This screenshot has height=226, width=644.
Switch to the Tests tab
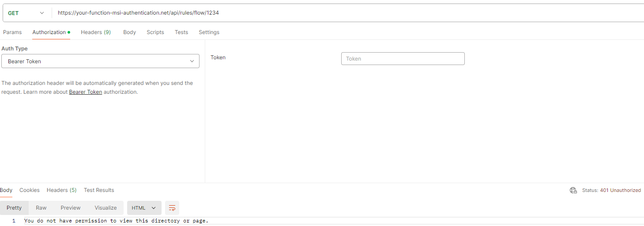pos(181,32)
